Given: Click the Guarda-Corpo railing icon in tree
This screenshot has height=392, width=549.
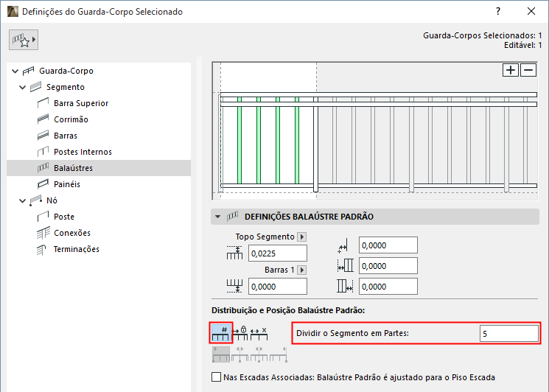Looking at the screenshot, I should click(28, 71).
